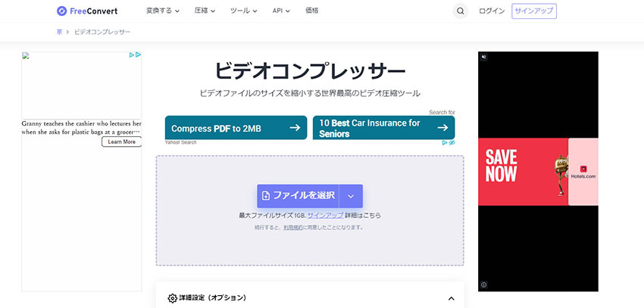Open the 価格 page

(x=311, y=11)
